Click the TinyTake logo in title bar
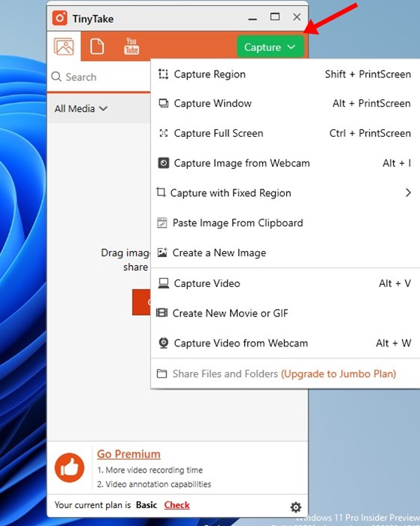This screenshot has height=526, width=420. pyautogui.click(x=59, y=18)
